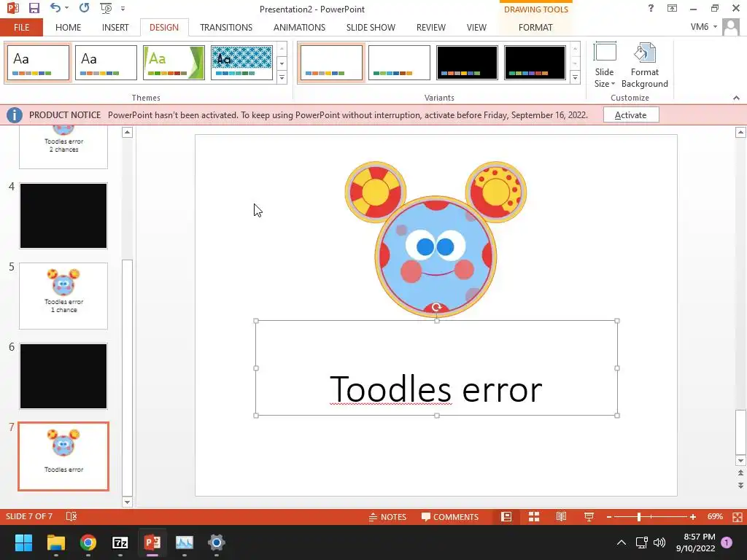Select slide 7 thumbnail

click(x=63, y=456)
